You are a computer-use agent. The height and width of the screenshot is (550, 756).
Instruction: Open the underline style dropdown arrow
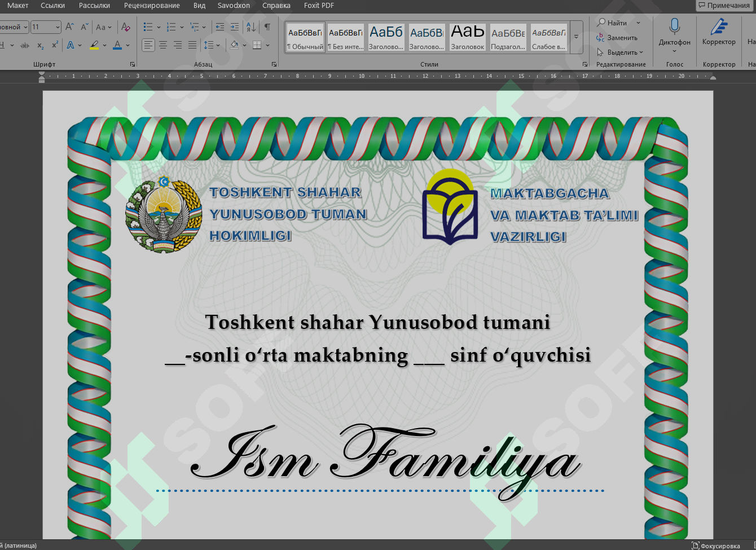(12, 45)
